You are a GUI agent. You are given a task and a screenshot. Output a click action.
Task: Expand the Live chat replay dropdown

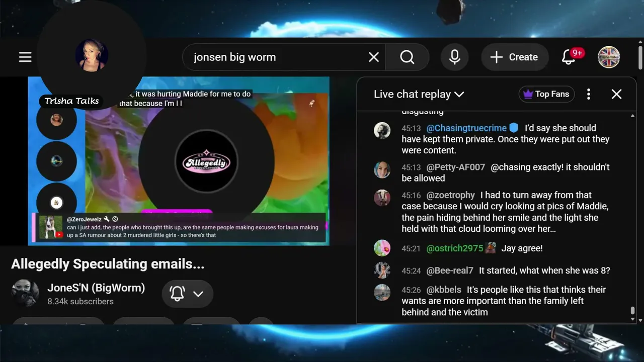tap(419, 94)
